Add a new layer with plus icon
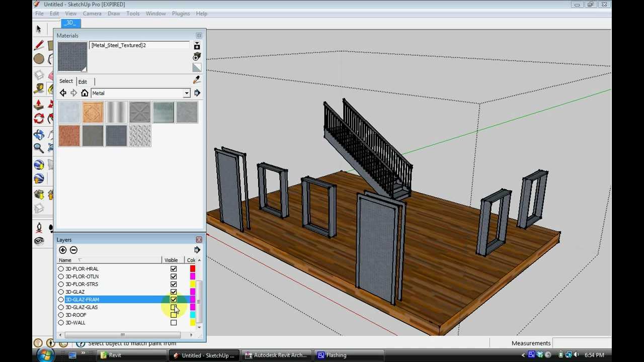644x362 pixels. tap(62, 250)
